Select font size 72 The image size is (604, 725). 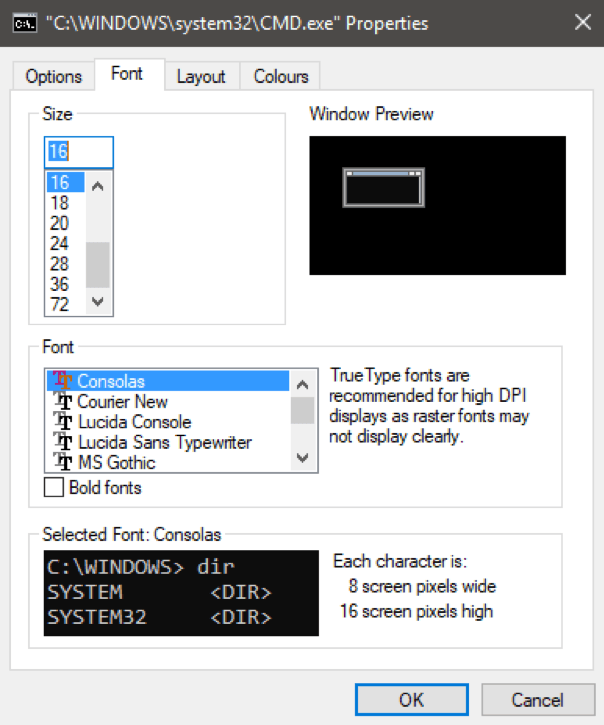[65, 304]
